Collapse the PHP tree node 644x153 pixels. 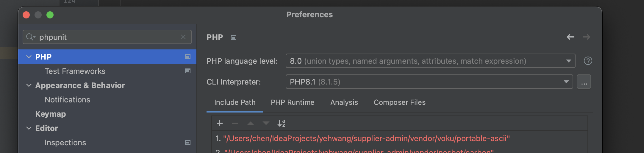(29, 57)
